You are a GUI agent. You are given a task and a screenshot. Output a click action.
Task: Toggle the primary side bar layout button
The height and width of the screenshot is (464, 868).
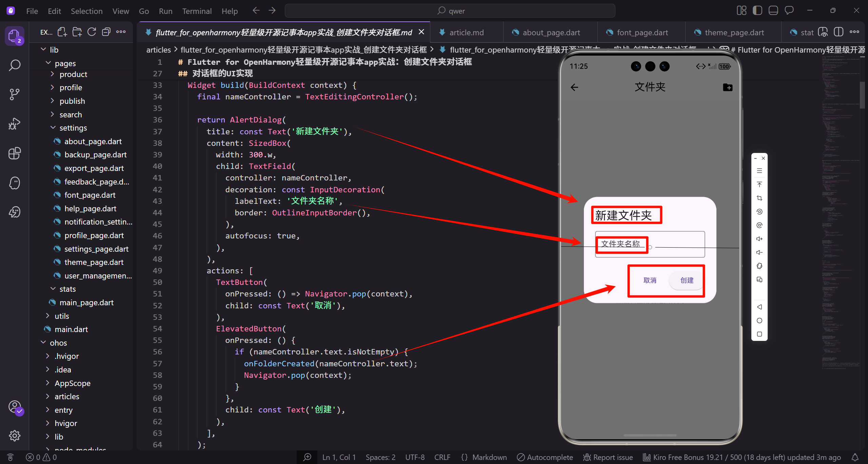tap(757, 11)
